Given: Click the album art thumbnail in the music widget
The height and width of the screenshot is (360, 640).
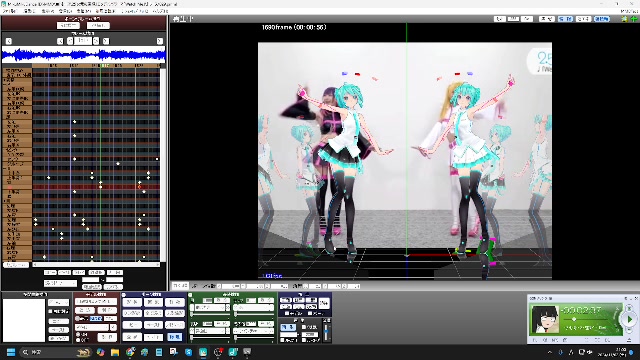Looking at the screenshot, I should pos(544,319).
